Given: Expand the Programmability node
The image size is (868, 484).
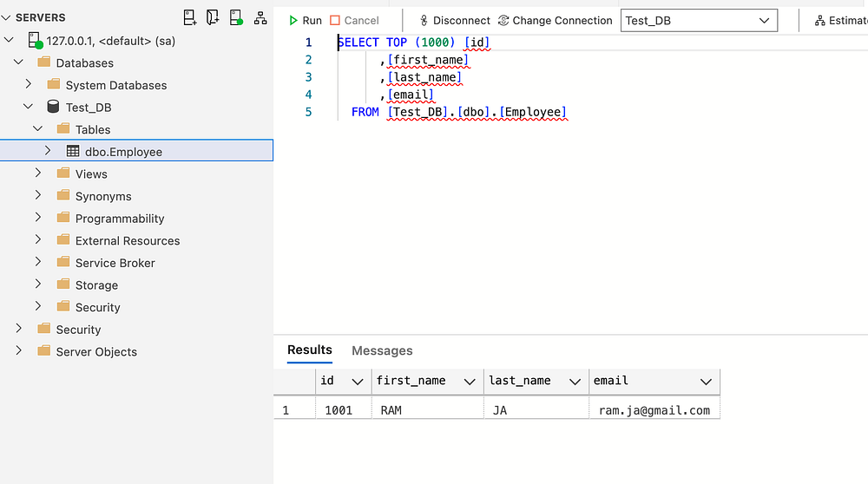Looking at the screenshot, I should [x=37, y=218].
